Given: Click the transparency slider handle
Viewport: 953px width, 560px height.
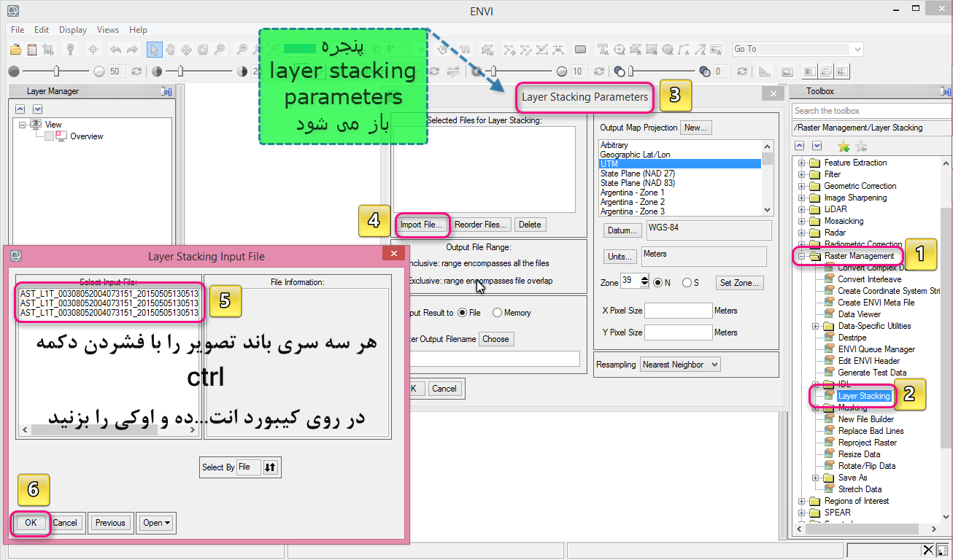Looking at the screenshot, I should tap(630, 71).
